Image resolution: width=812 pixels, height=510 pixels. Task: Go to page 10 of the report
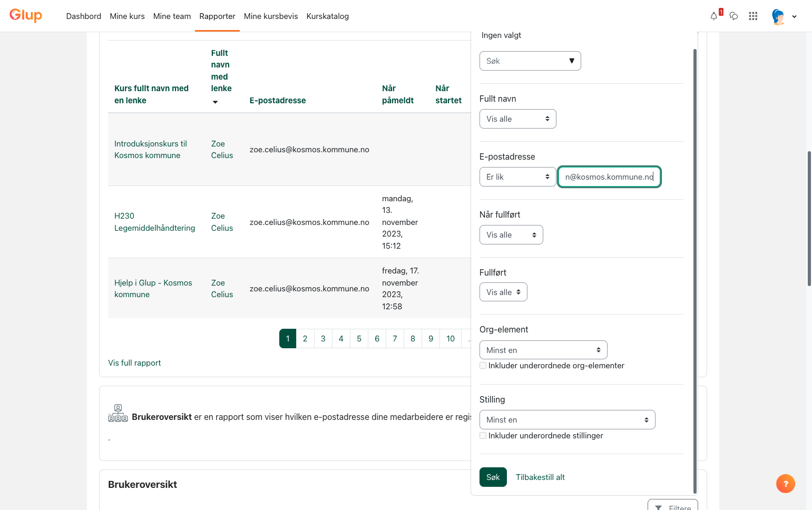tap(451, 338)
